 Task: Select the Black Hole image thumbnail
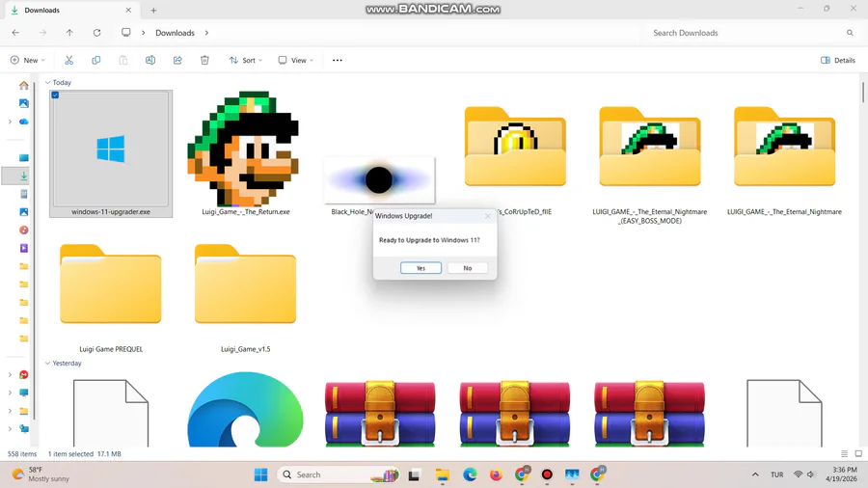(x=380, y=180)
